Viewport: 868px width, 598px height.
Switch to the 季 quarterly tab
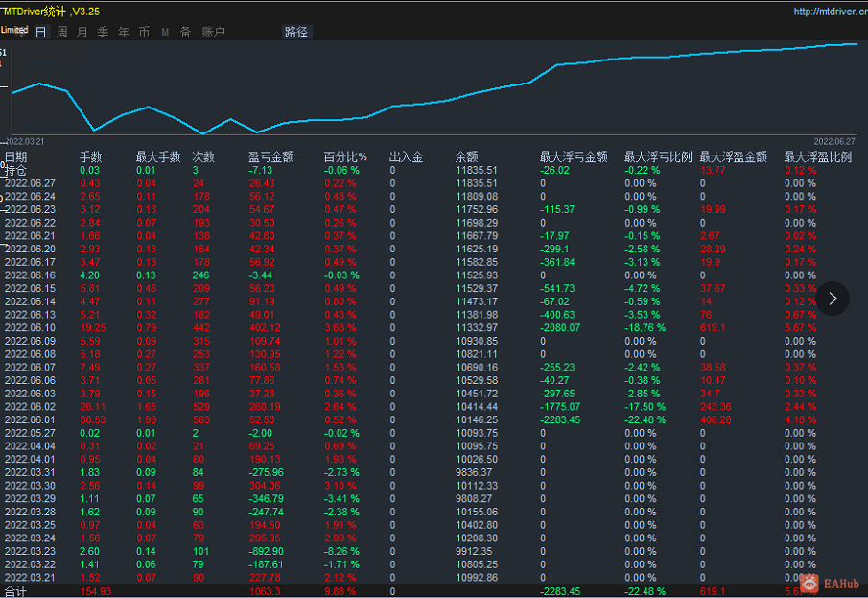pos(103,32)
